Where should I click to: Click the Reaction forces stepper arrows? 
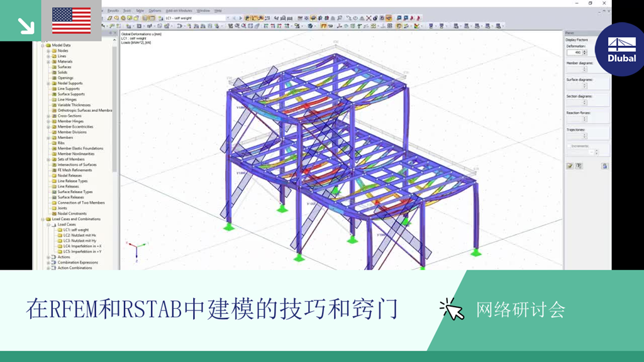click(x=585, y=119)
